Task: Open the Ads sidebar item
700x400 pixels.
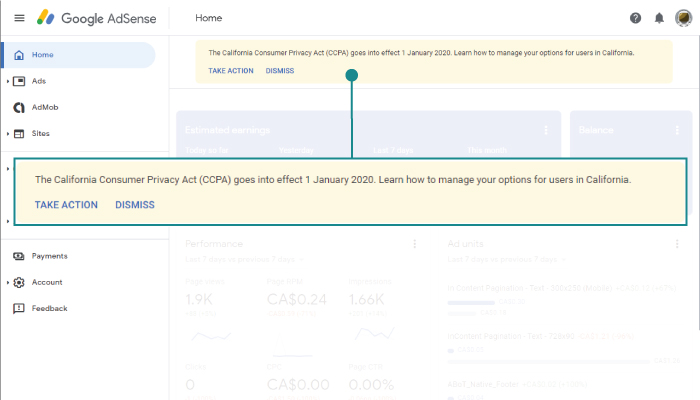Action: point(39,81)
